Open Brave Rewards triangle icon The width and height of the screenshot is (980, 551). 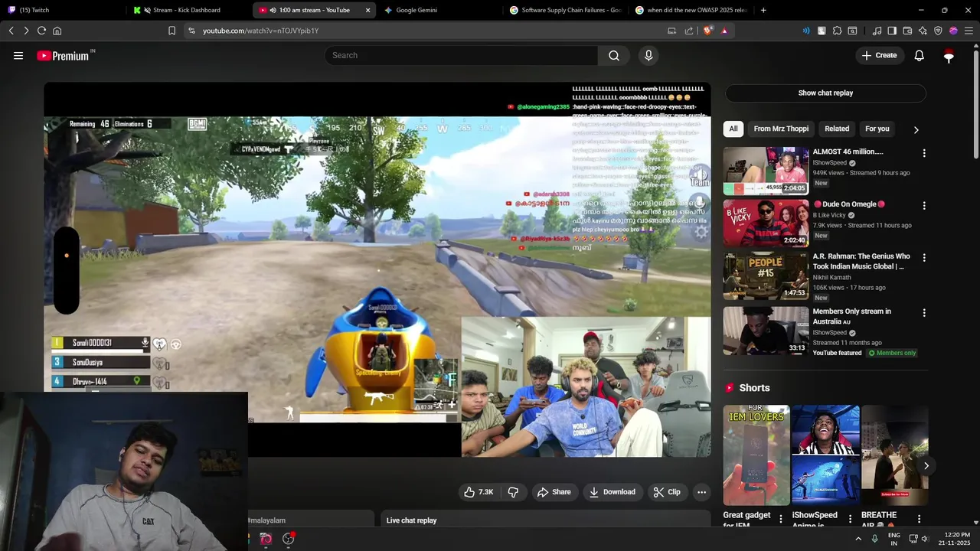(724, 31)
